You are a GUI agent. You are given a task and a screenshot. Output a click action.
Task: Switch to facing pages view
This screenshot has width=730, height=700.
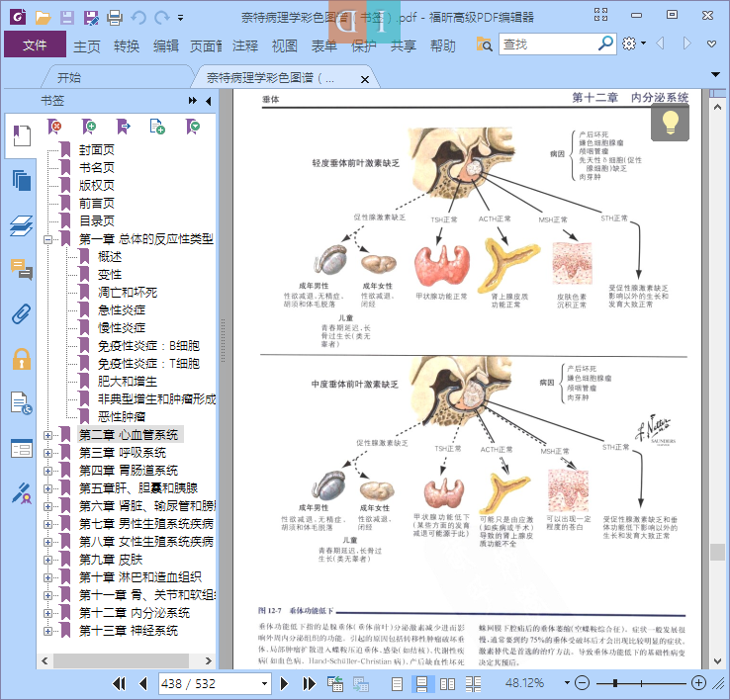pyautogui.click(x=447, y=684)
